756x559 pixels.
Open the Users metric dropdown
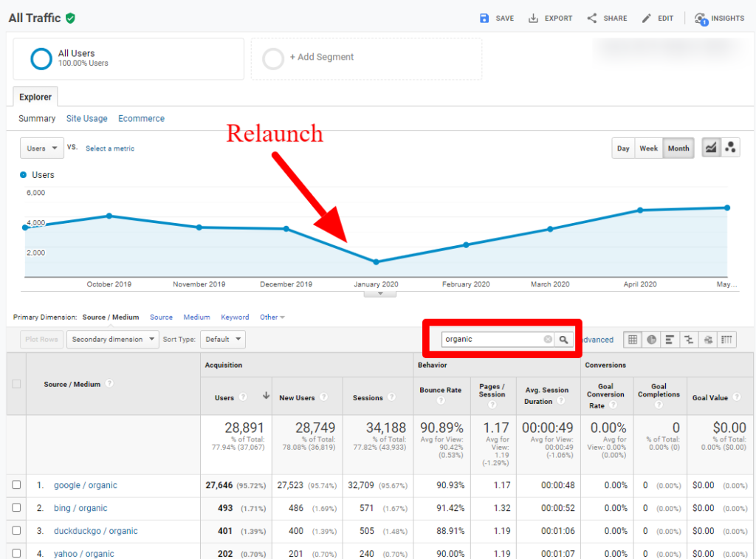41,148
